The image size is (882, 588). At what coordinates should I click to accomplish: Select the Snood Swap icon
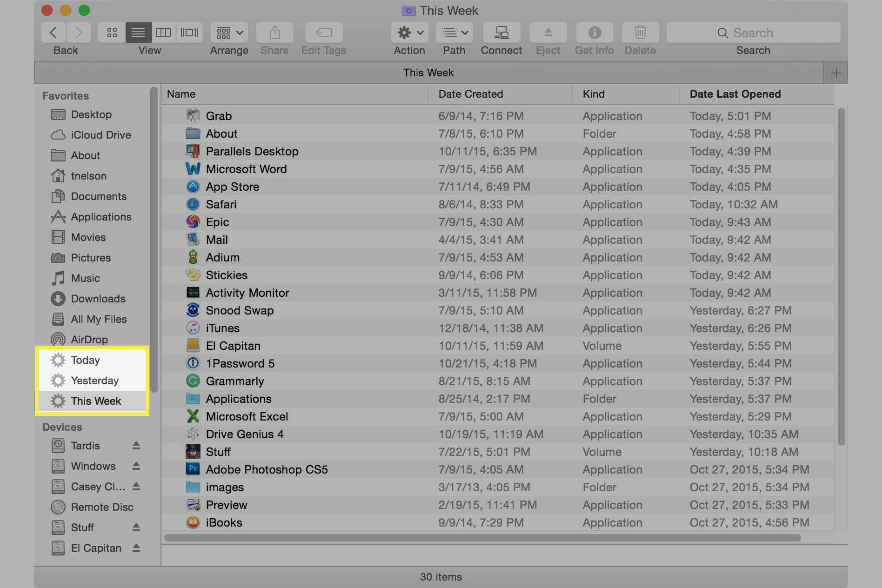tap(193, 310)
